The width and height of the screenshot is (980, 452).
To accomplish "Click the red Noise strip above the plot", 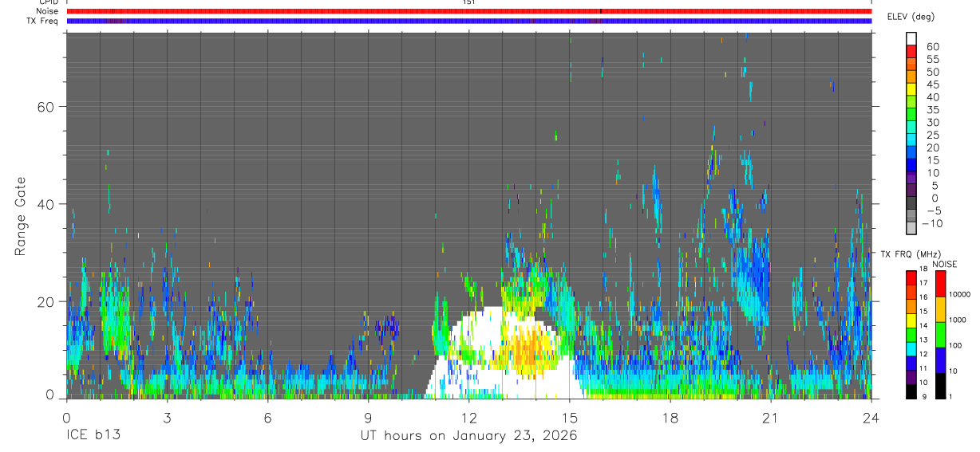I will click(x=469, y=11).
